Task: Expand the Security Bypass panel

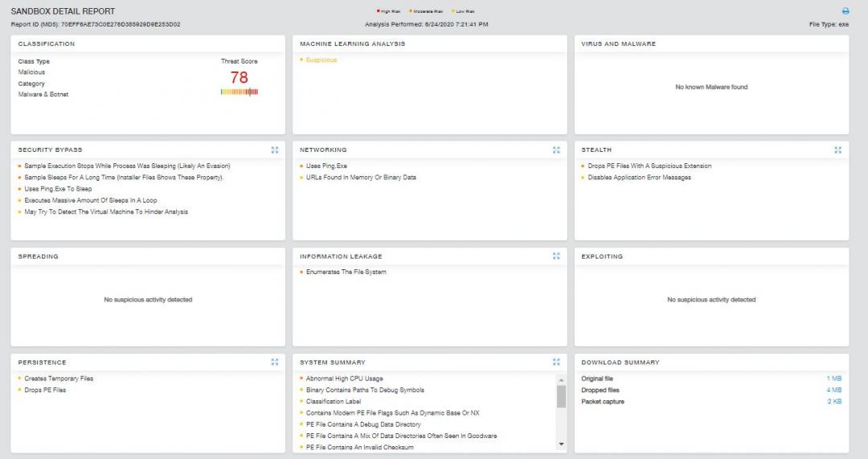Action: [275, 150]
